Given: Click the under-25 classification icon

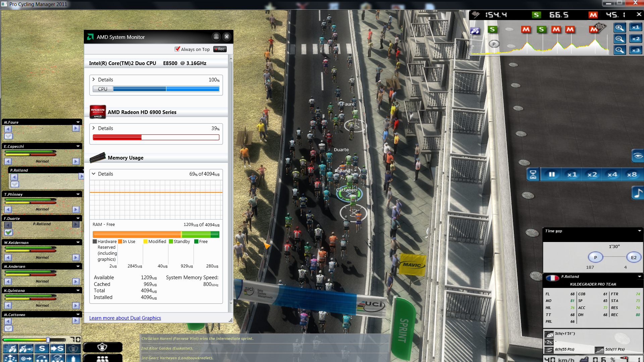Looking at the screenshot, I should 549,342.
